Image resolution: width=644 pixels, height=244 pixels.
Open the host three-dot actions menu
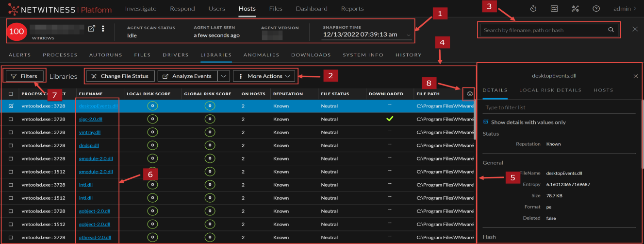[x=103, y=29]
